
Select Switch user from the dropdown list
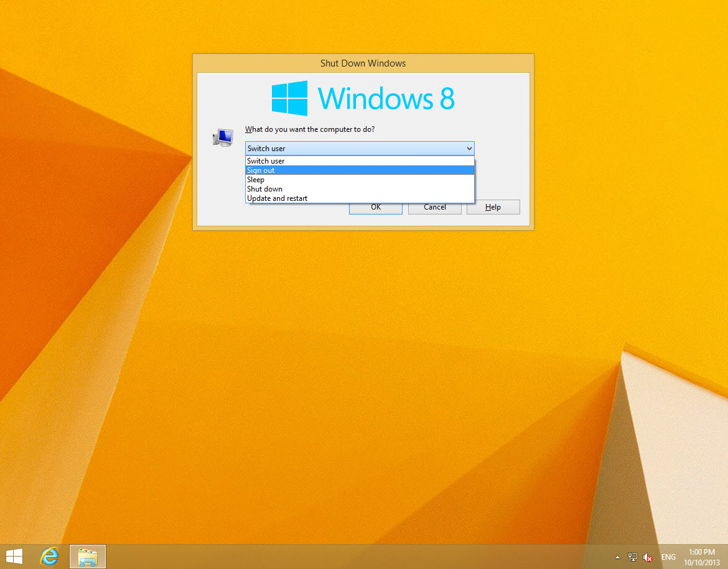click(x=266, y=161)
